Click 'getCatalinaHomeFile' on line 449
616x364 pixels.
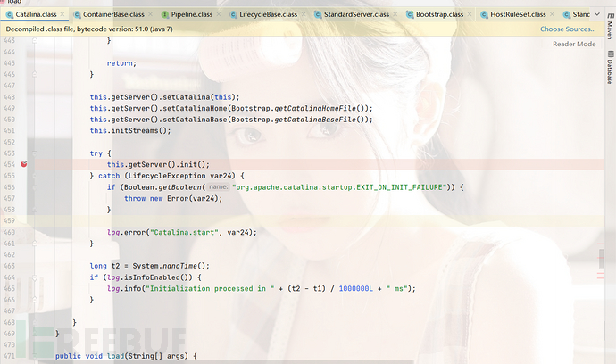(x=315, y=108)
